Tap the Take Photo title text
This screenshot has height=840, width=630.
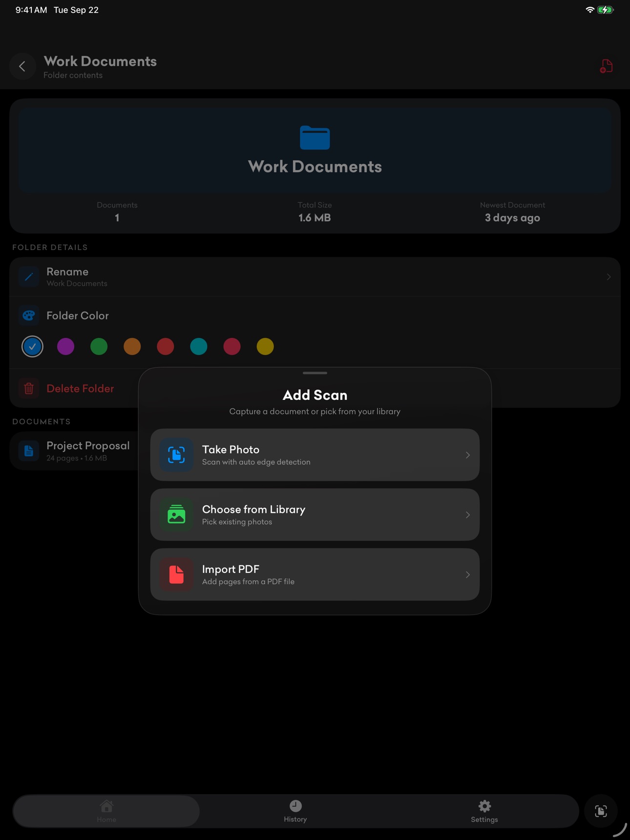pyautogui.click(x=231, y=449)
